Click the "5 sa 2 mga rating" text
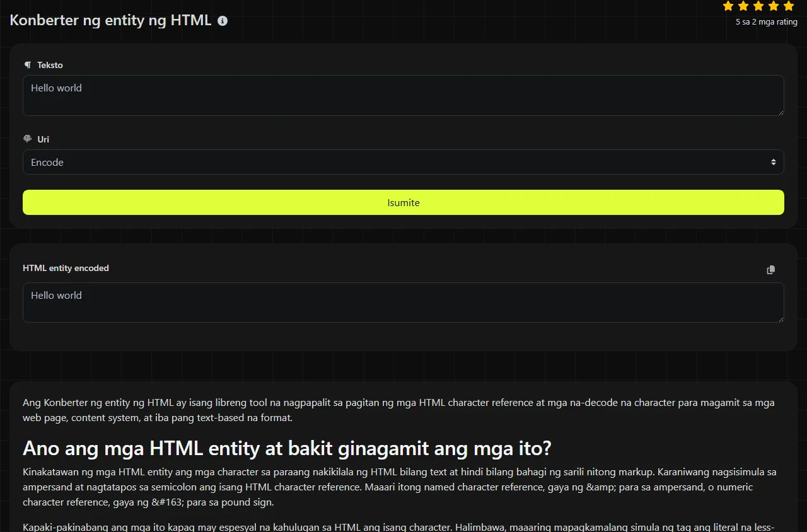The image size is (807, 532). [x=766, y=22]
